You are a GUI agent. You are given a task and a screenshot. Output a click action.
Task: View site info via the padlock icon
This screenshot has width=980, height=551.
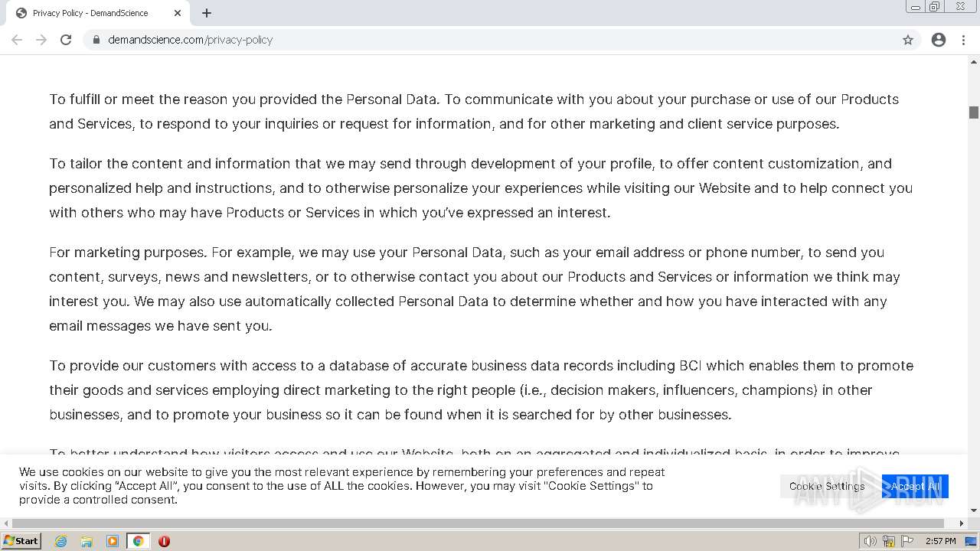96,40
